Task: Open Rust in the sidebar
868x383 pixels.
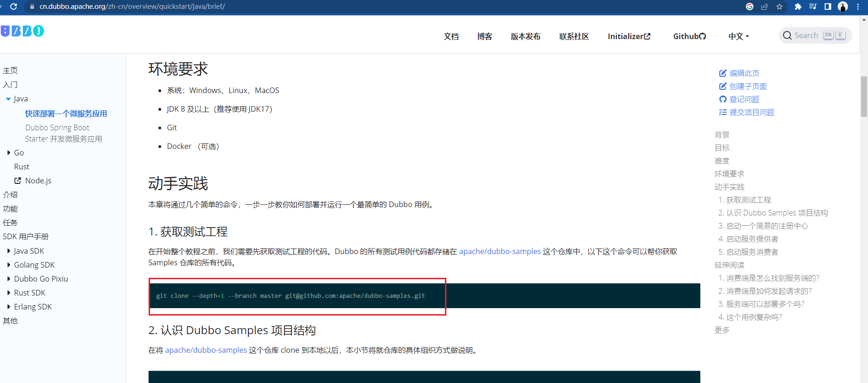Action: click(21, 167)
